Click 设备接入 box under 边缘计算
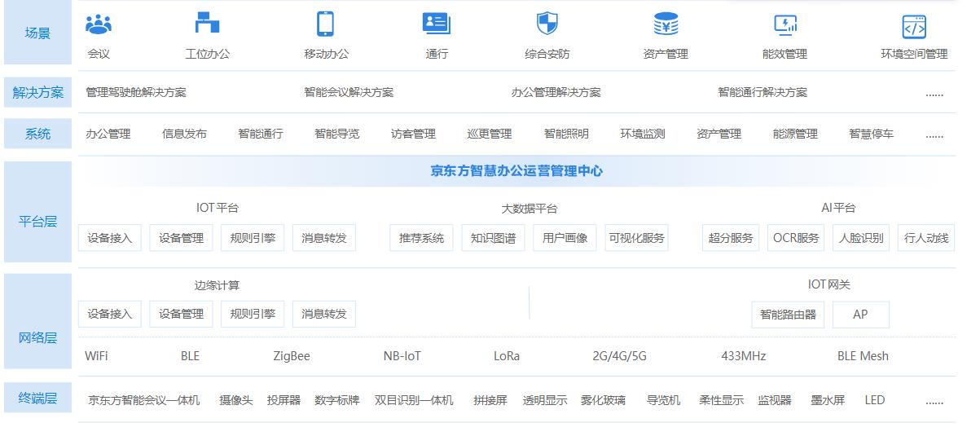The height and width of the screenshot is (436, 980). pos(110,314)
